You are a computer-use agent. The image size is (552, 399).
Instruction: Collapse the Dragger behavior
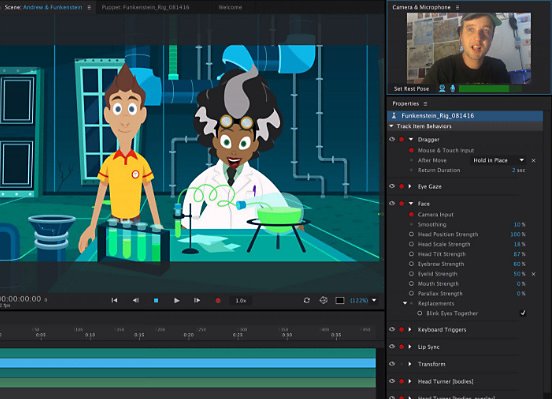[411, 139]
